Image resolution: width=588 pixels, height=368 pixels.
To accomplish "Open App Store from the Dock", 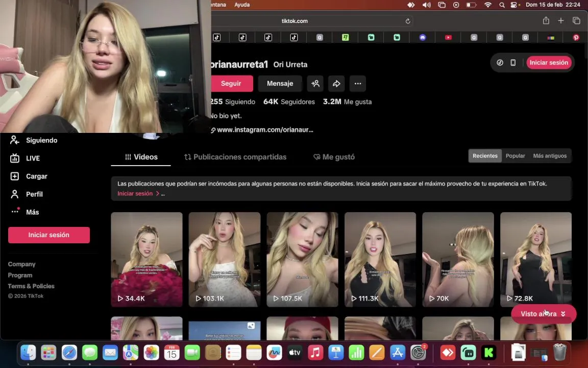I will [397, 353].
